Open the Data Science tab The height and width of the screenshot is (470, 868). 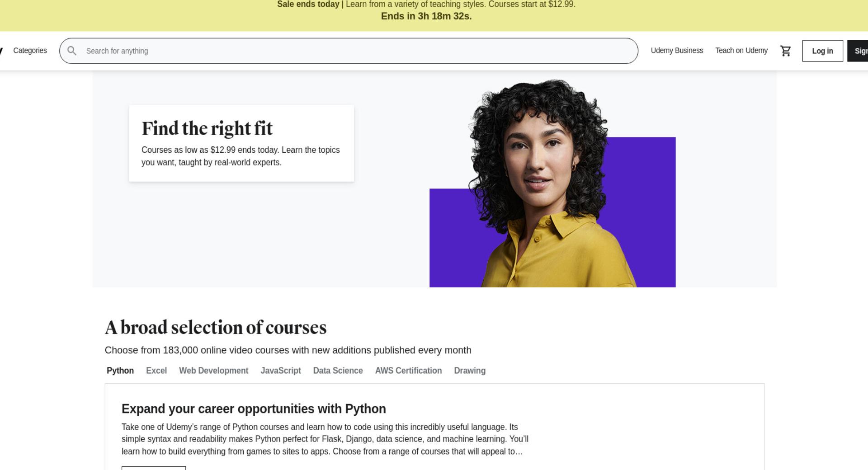[x=338, y=371]
